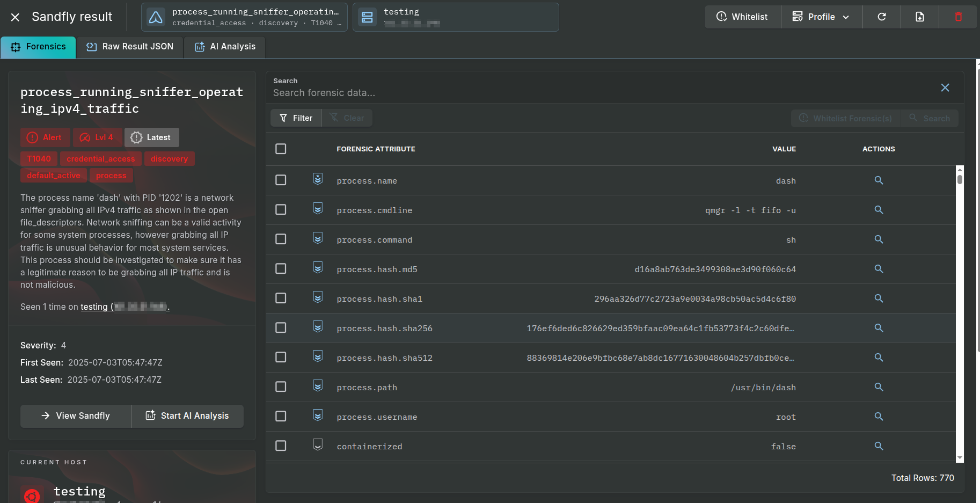The width and height of the screenshot is (980, 503).
Task: Check the process.cmdline row checkbox
Action: point(281,209)
